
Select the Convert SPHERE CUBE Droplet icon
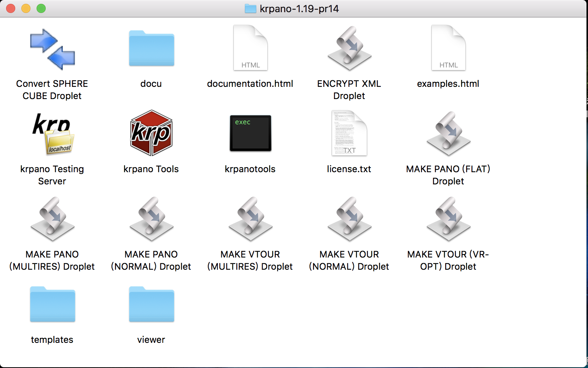pos(53,49)
